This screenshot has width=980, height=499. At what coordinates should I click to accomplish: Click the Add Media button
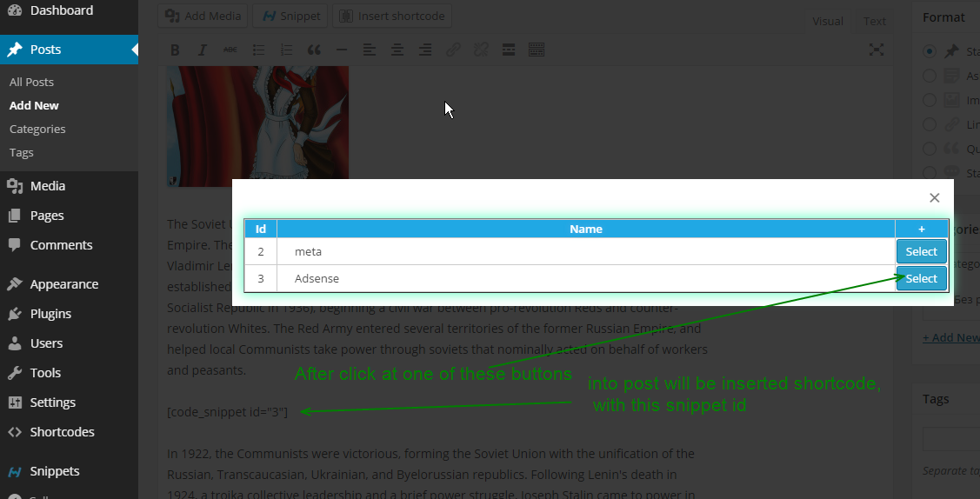pos(203,17)
